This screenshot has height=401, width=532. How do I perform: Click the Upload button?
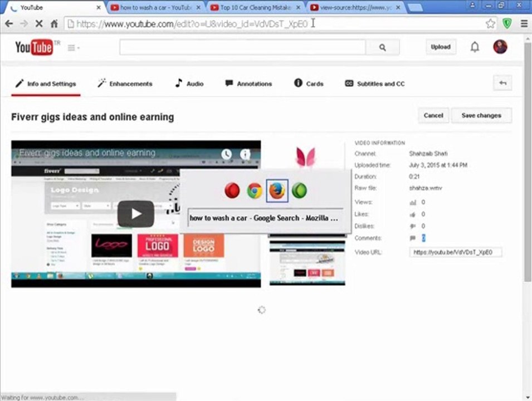coord(441,47)
